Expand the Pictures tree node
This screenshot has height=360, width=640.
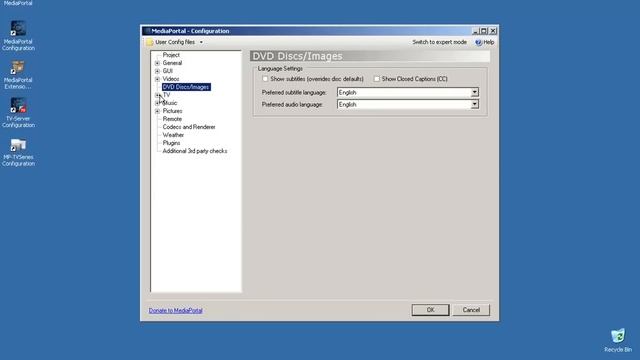tap(158, 111)
